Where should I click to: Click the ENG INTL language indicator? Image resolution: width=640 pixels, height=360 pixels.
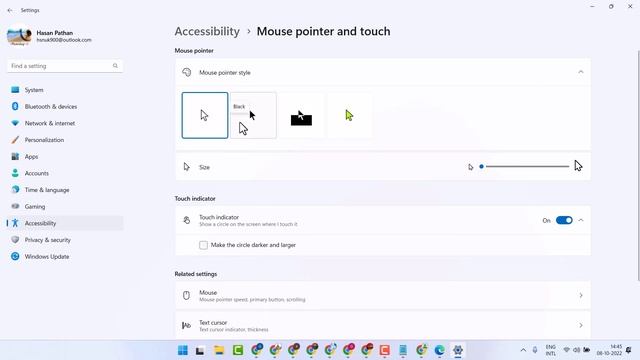(551, 350)
